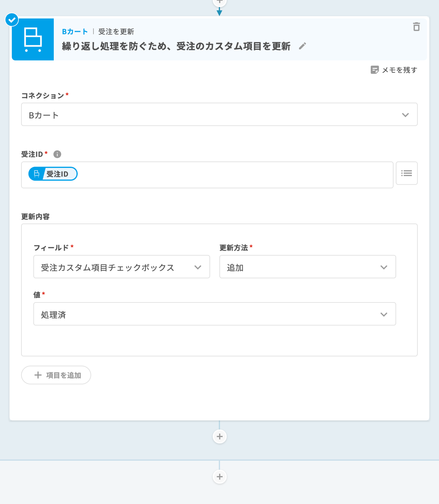Show info tooltip next to 受注ID
439x504 pixels.
(57, 154)
